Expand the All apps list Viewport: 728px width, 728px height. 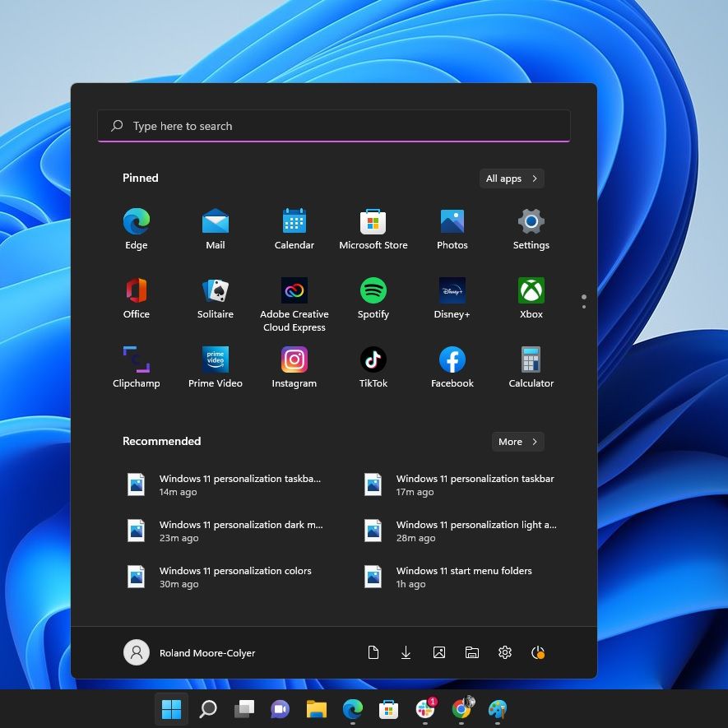[512, 179]
